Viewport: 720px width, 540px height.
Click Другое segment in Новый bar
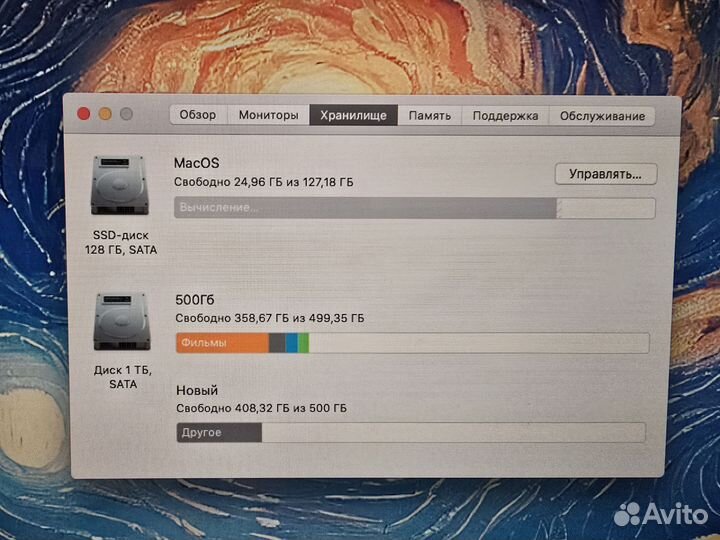pos(219,433)
